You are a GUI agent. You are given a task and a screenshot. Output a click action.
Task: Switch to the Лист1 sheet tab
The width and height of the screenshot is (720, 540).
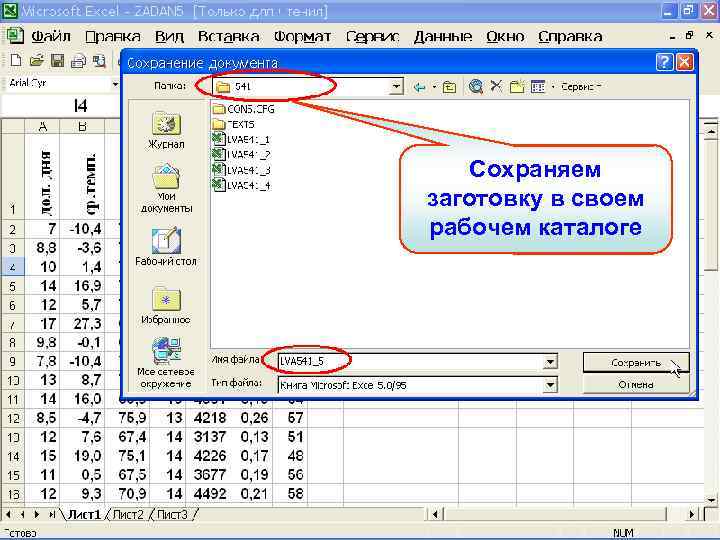pyautogui.click(x=84, y=515)
